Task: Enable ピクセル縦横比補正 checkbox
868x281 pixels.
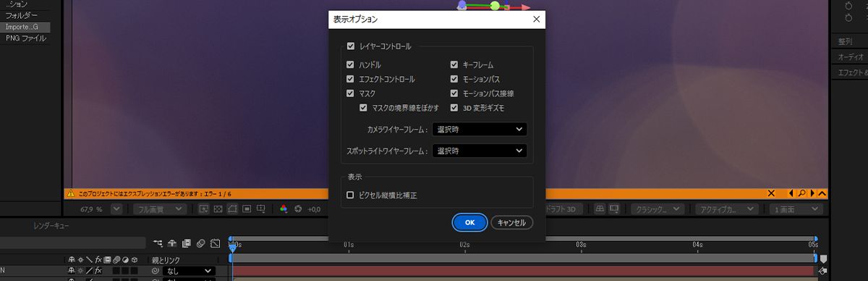Action: pos(351,195)
